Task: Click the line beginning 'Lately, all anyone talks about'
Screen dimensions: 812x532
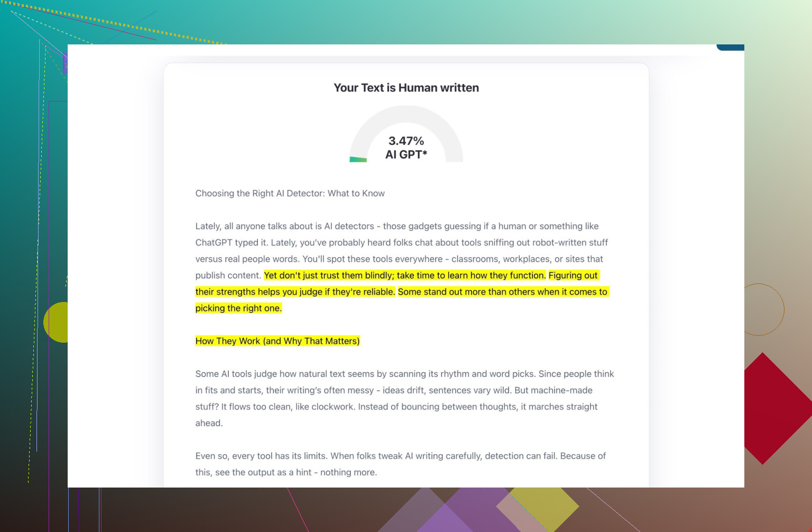Action: tap(396, 226)
